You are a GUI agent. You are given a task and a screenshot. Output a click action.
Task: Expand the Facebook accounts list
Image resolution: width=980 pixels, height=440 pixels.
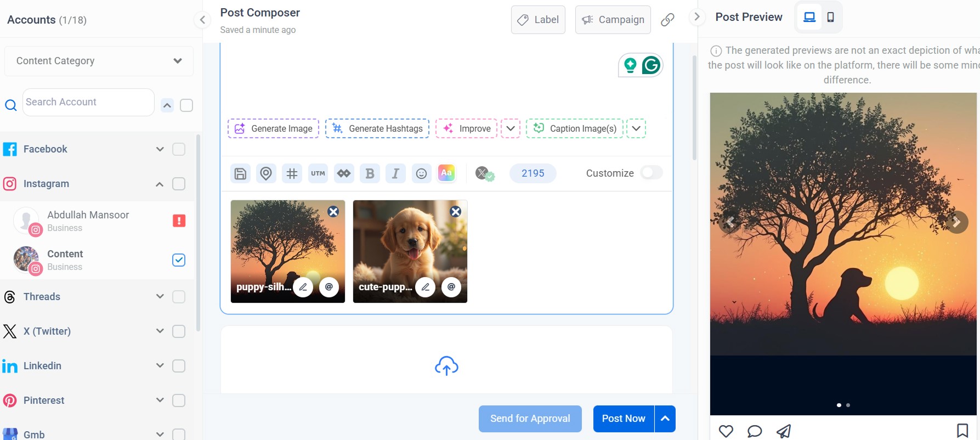pos(160,149)
